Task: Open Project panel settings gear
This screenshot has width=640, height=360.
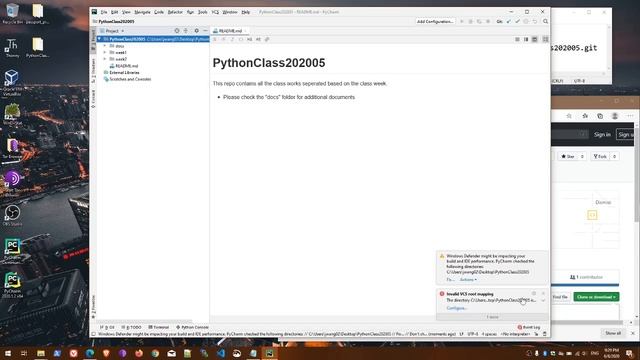Action: pos(196,31)
